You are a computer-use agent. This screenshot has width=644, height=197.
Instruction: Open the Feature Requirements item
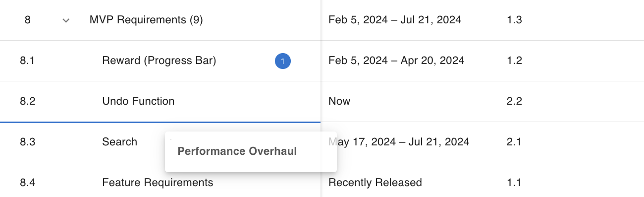[x=158, y=183]
